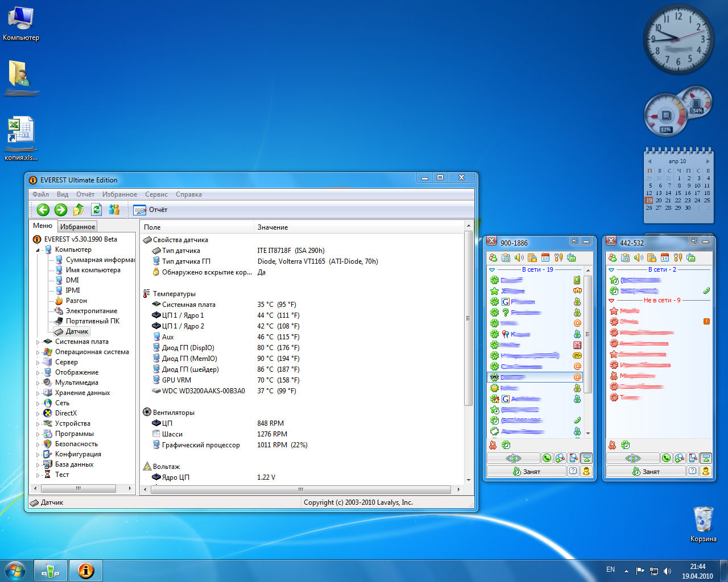Click the Занят status button in 900-1886

point(527,471)
